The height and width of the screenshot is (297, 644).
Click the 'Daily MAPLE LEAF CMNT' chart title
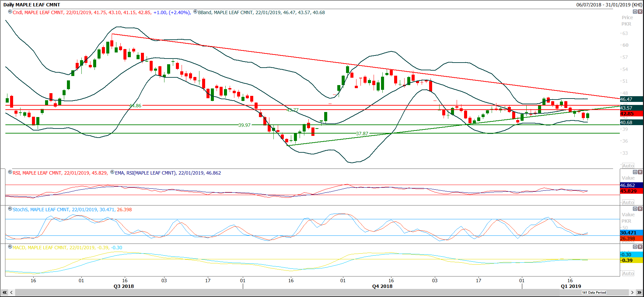click(32, 5)
